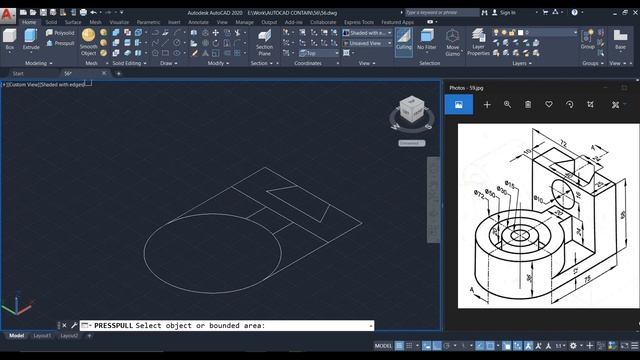Click zoom icon in Photos window
The width and height of the screenshot is (640, 360).
(x=507, y=104)
